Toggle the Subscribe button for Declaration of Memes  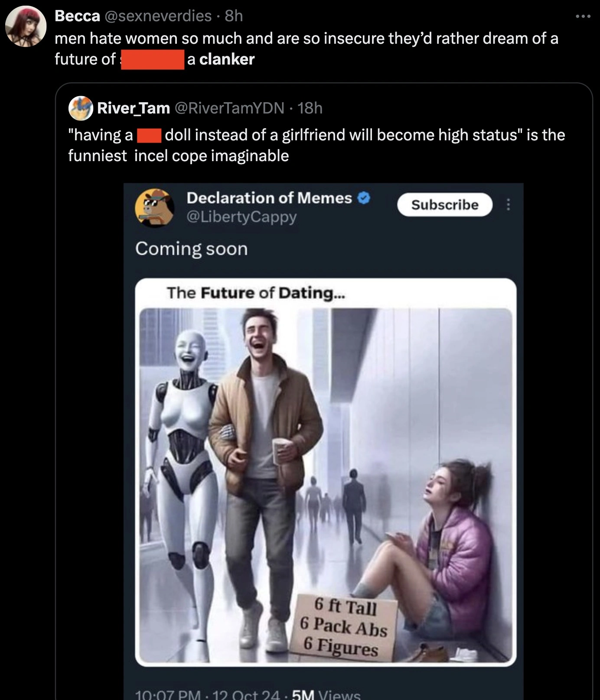[x=445, y=205]
